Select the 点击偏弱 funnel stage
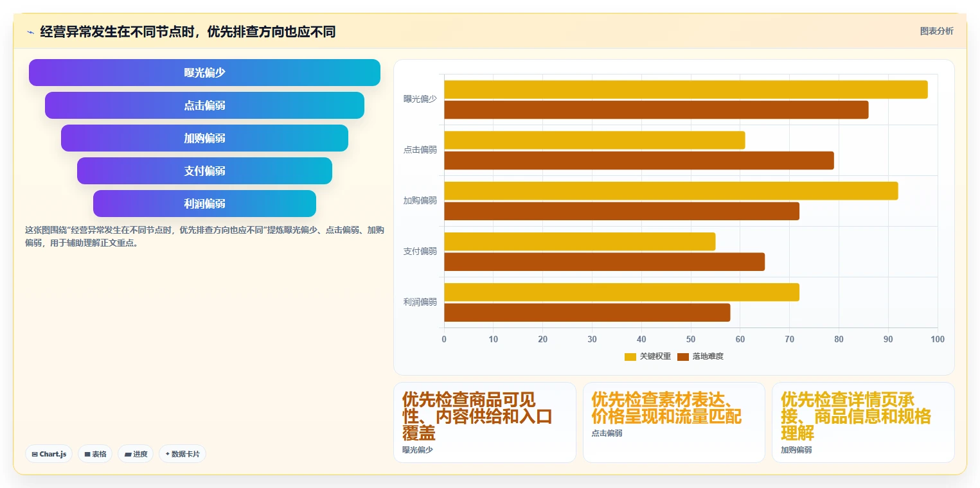The width and height of the screenshot is (980, 488). [204, 105]
